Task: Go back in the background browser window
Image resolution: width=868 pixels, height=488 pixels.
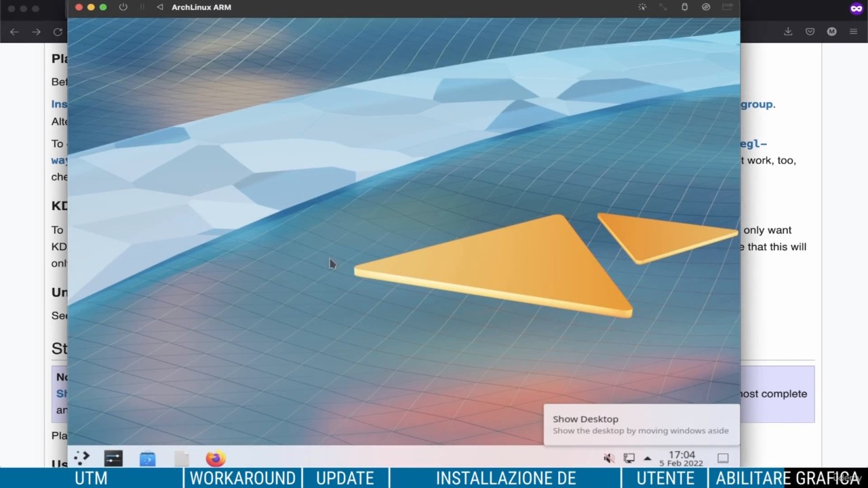Action: pyautogui.click(x=14, y=32)
